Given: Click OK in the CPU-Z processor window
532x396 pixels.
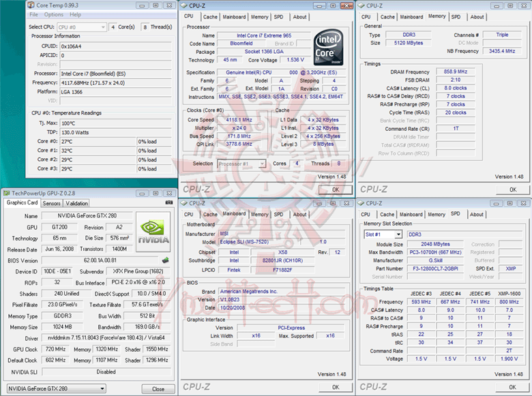Looking at the screenshot, I should pos(336,190).
